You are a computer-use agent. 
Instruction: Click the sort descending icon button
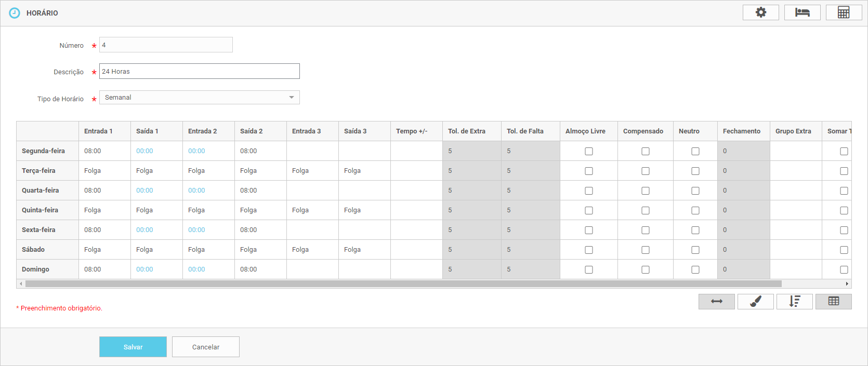click(x=794, y=302)
